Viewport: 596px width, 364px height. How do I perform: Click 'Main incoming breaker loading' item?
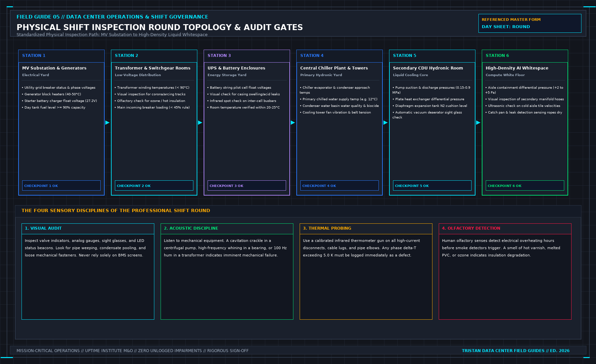[152, 108]
